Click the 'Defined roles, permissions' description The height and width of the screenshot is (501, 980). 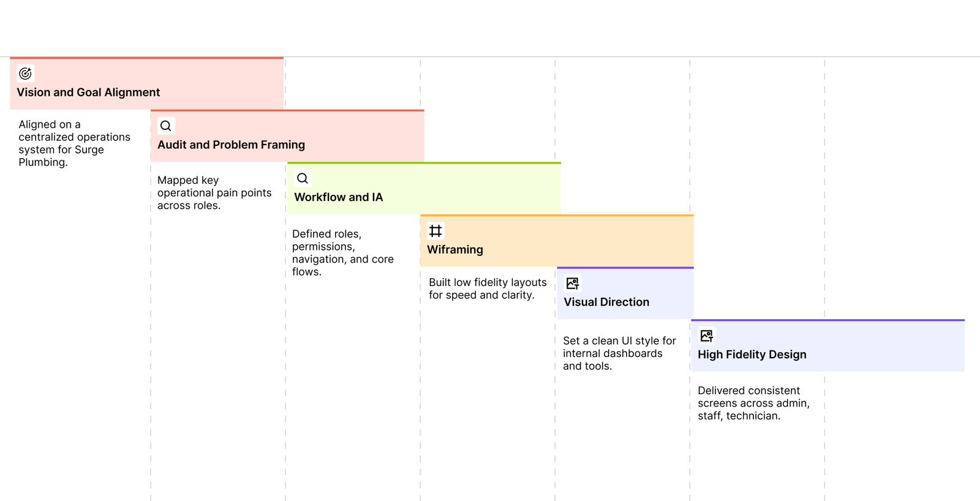(342, 253)
